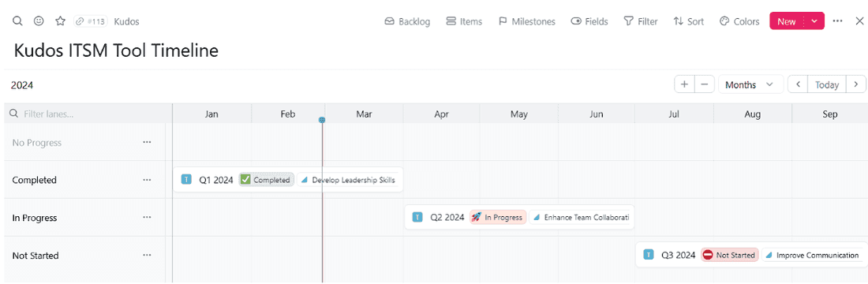Click the Apr month header
Image resolution: width=868 pixels, height=284 pixels.
coord(441,114)
